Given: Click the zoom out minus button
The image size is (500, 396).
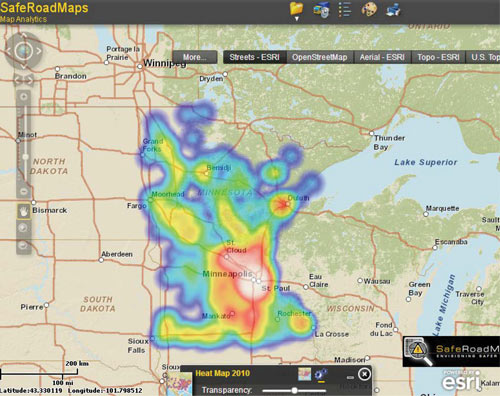Looking at the screenshot, I should pos(24,191).
